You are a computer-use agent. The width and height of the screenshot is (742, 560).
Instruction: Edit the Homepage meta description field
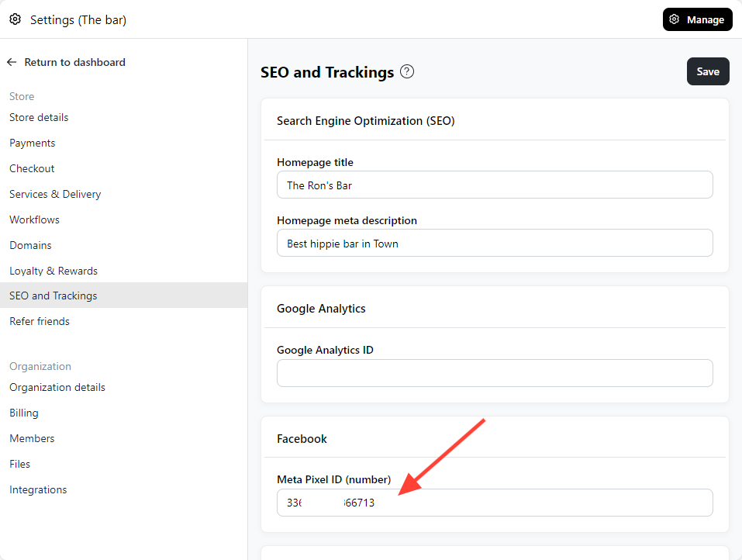495,243
